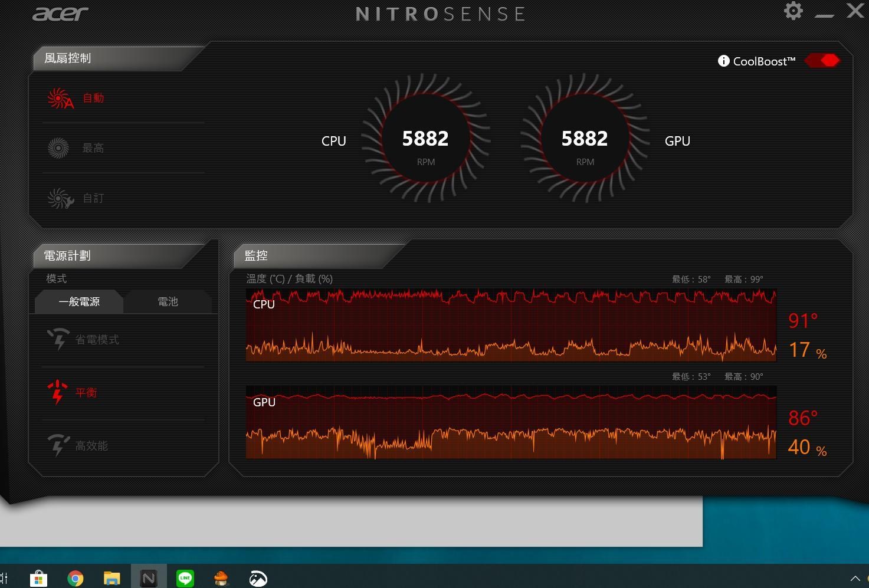Open mushroom app taskbar icon

pyautogui.click(x=221, y=579)
